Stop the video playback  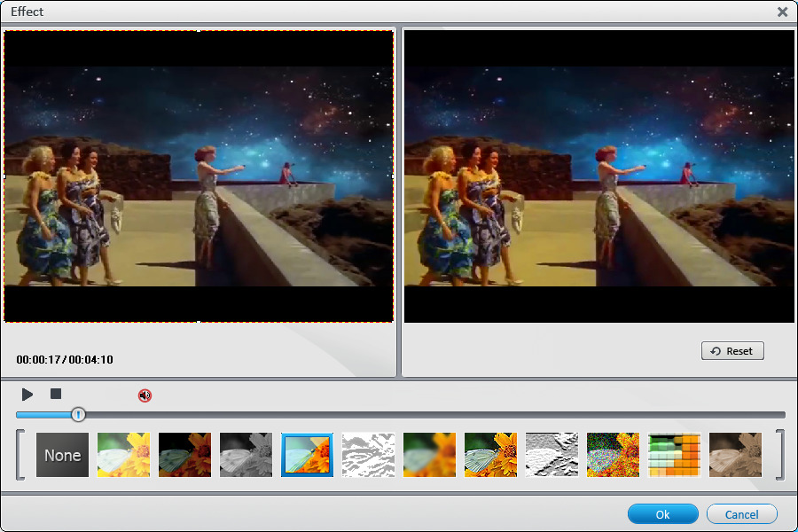[56, 394]
